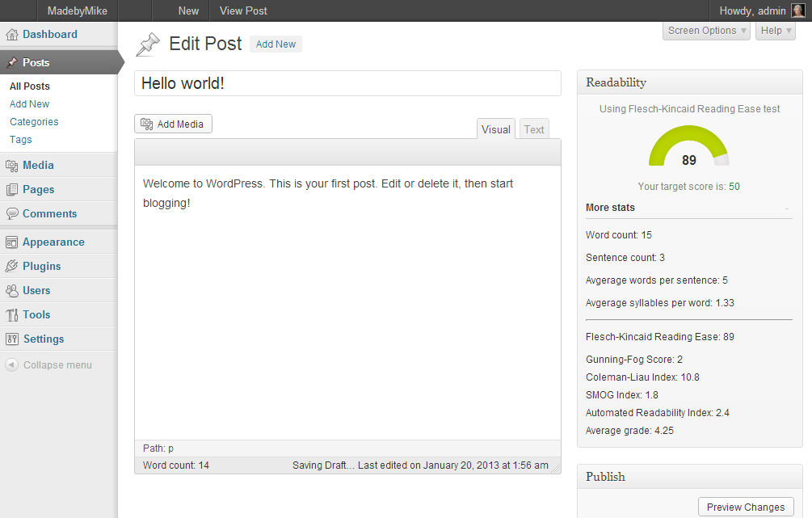This screenshot has width=812, height=518.
Task: Collapse the Publish panel header
Action: click(x=689, y=477)
